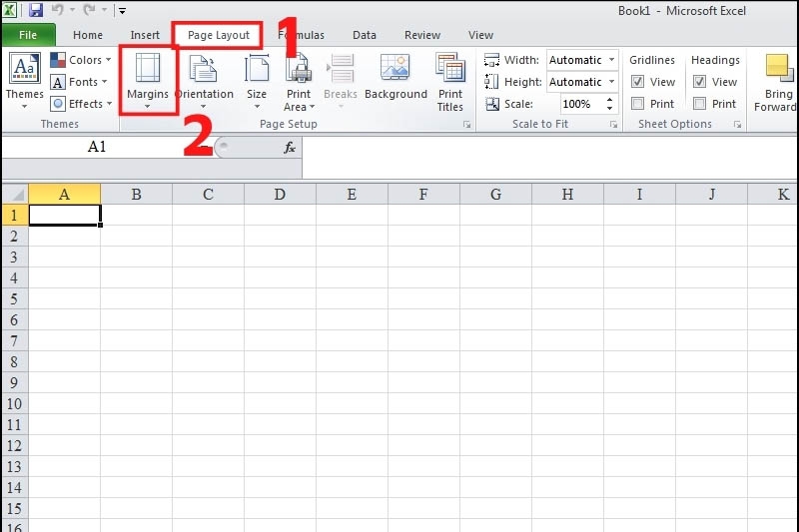Select row 14 header
The height and width of the screenshot is (532, 799).
[x=15, y=487]
